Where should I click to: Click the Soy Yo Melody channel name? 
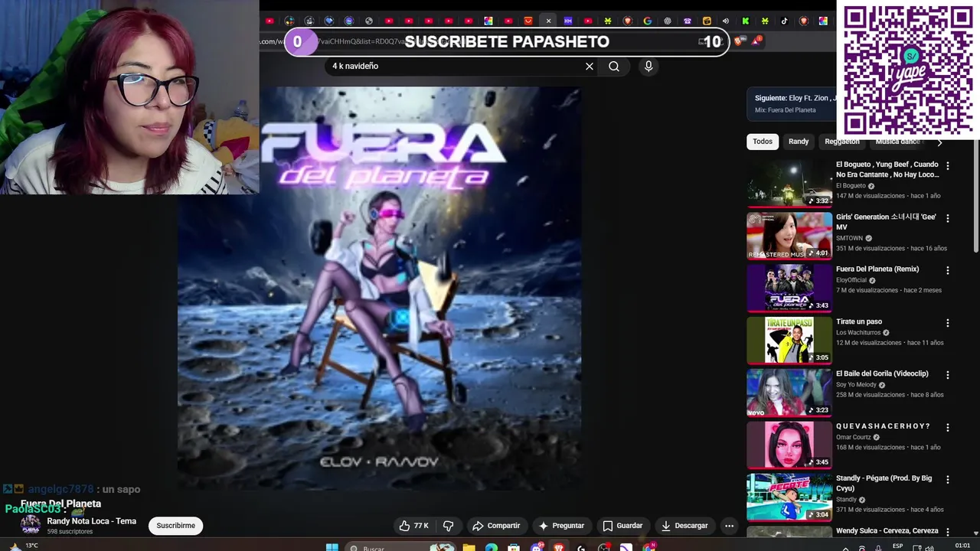[856, 385]
